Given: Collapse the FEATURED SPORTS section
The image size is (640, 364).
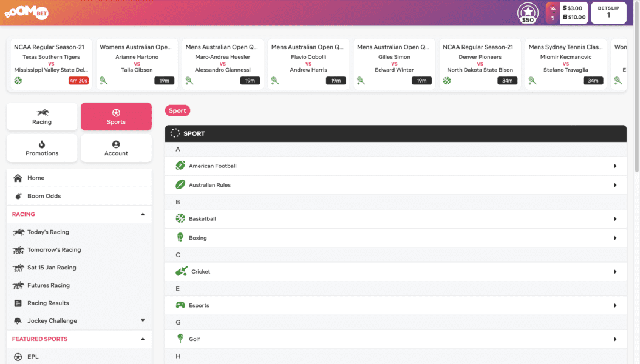Looking at the screenshot, I should pos(143,339).
